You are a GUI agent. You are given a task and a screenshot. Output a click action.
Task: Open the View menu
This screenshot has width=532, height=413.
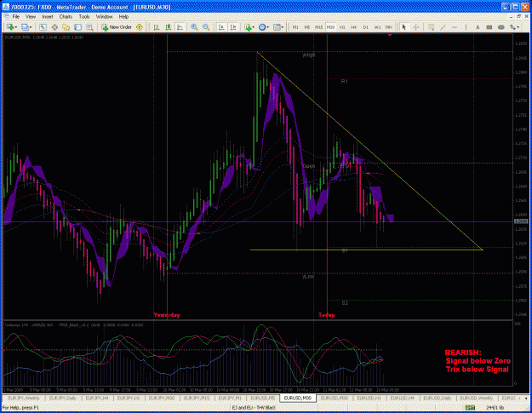pyautogui.click(x=31, y=17)
